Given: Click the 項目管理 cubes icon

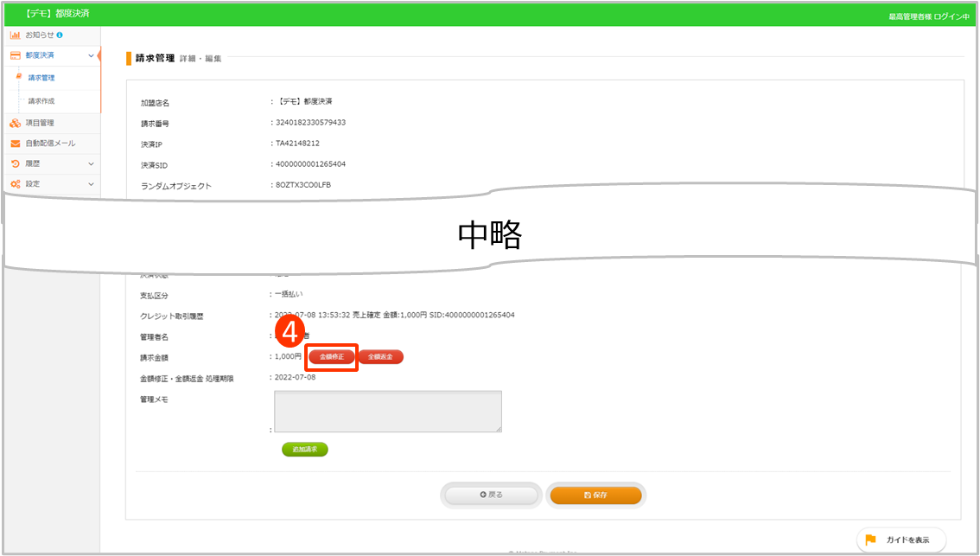Looking at the screenshot, I should click(15, 123).
